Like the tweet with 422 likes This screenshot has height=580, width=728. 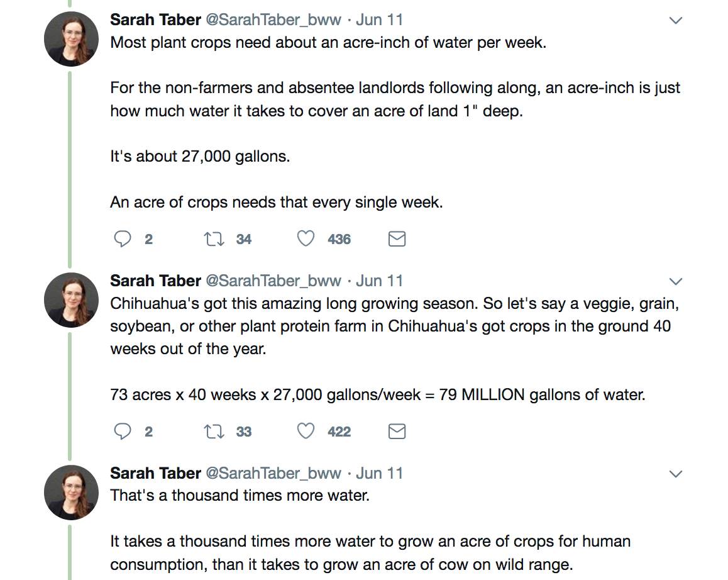306,432
